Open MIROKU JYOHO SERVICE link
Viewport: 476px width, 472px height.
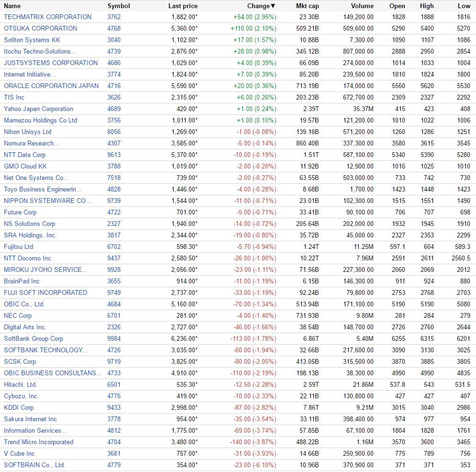click(45, 270)
